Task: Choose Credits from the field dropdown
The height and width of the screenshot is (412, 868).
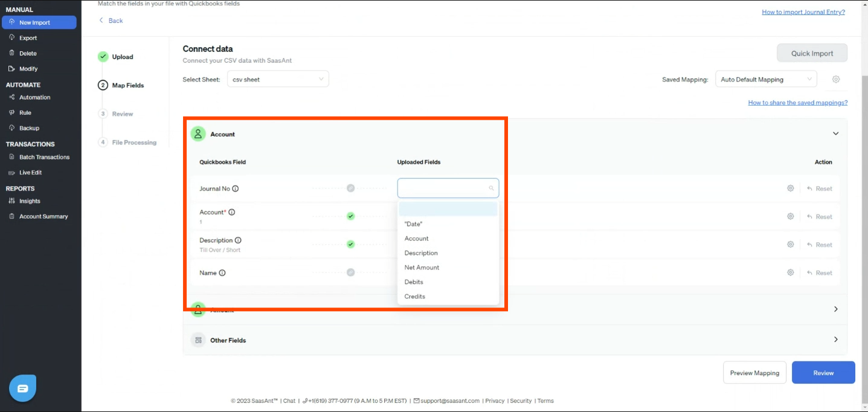Action: coord(448,297)
